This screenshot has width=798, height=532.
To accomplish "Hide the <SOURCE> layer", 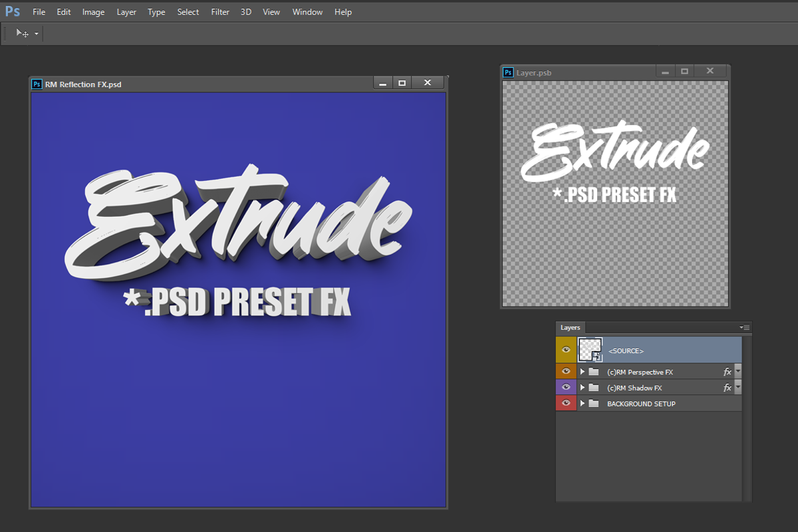I will [566, 350].
